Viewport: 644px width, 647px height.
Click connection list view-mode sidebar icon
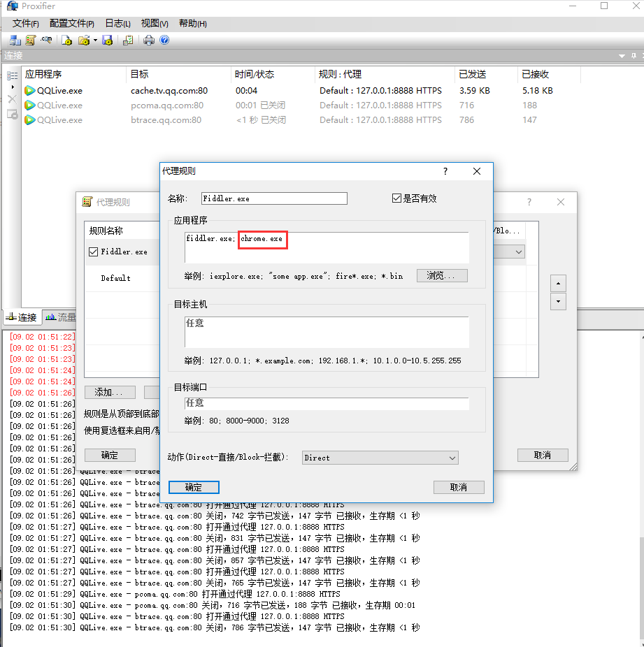(13, 75)
